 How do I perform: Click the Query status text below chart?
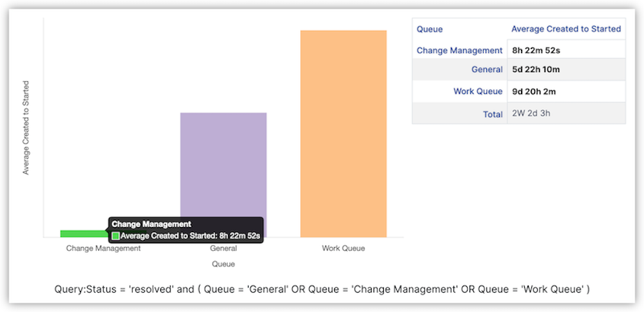pyautogui.click(x=322, y=289)
